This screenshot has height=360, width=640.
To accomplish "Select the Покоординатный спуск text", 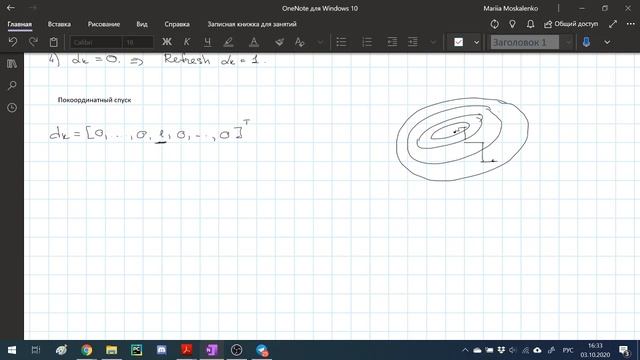I will click(94, 100).
